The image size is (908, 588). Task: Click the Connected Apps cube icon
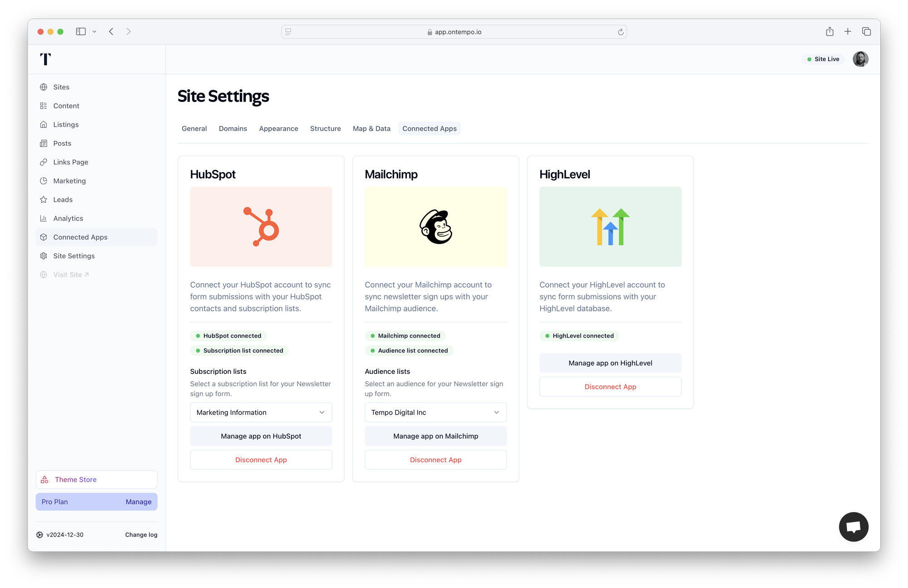pyautogui.click(x=44, y=237)
